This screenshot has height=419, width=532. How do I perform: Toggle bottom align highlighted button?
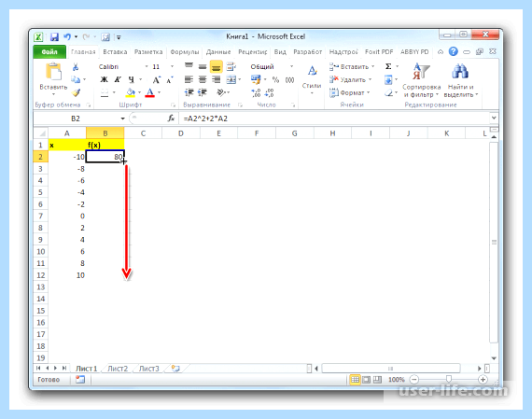tap(217, 67)
